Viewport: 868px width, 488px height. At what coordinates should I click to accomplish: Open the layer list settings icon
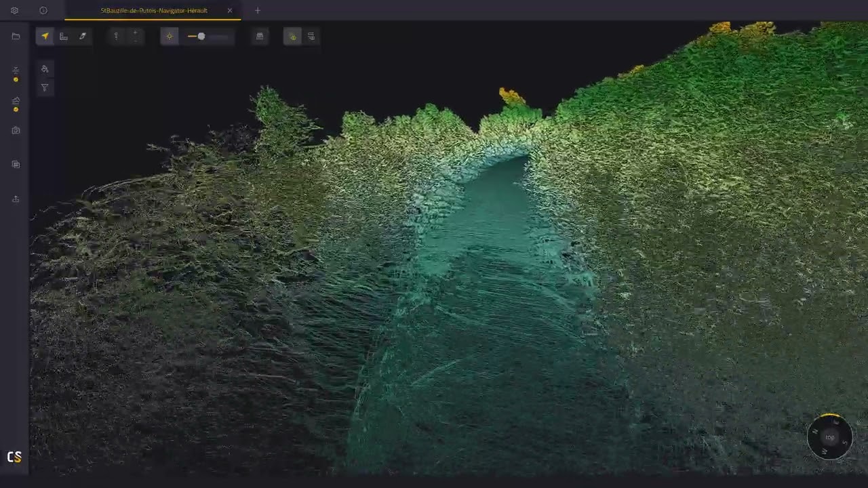point(311,37)
